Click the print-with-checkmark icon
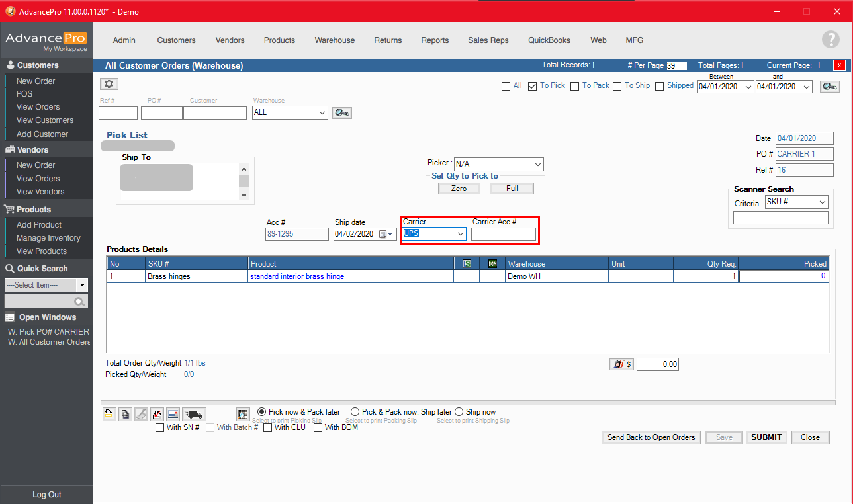This screenshot has width=853, height=504. click(x=157, y=414)
